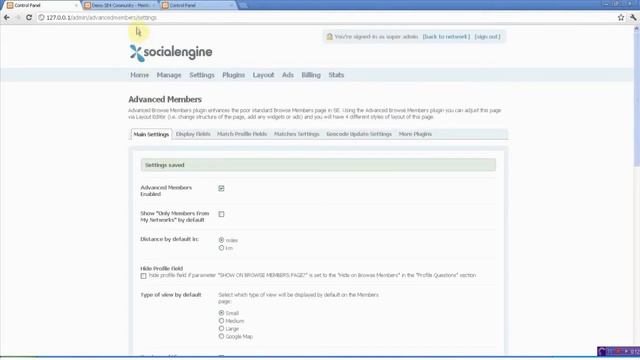Click the browser Back arrow
Image resolution: width=640 pixels, height=360 pixels.
7,18
